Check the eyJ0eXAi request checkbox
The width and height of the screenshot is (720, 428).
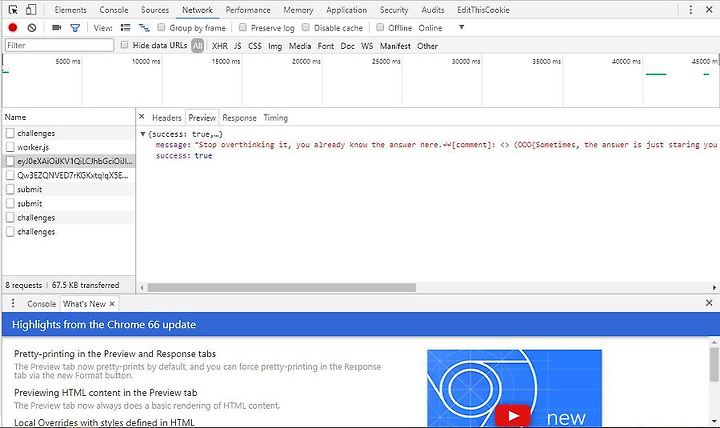point(10,161)
